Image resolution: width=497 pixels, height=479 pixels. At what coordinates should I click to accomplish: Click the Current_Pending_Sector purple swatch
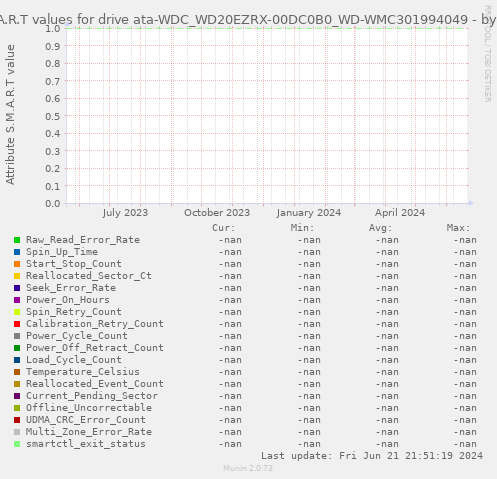point(17,396)
